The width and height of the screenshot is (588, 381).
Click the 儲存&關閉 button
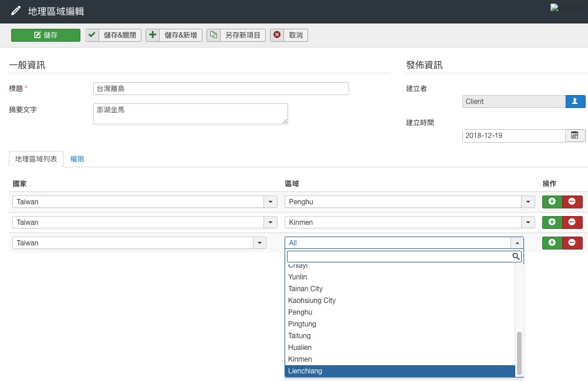click(113, 35)
